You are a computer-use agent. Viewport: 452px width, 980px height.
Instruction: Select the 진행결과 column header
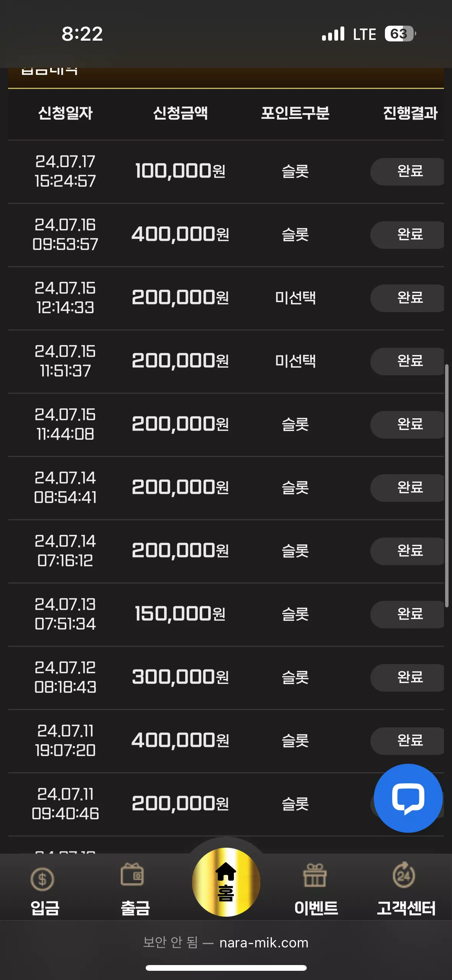pyautogui.click(x=410, y=113)
